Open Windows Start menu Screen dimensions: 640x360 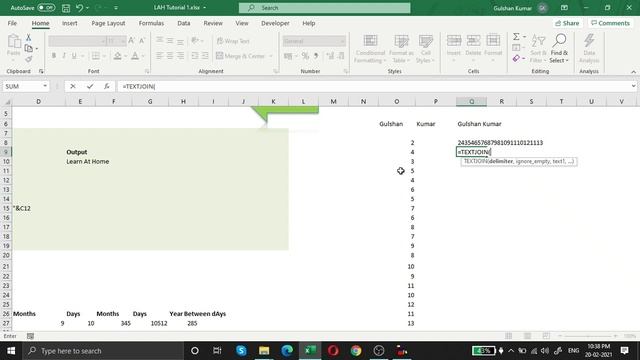[x=11, y=351]
